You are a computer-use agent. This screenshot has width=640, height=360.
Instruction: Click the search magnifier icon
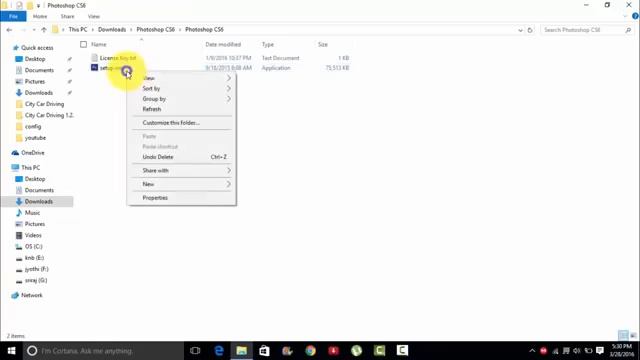point(628,30)
